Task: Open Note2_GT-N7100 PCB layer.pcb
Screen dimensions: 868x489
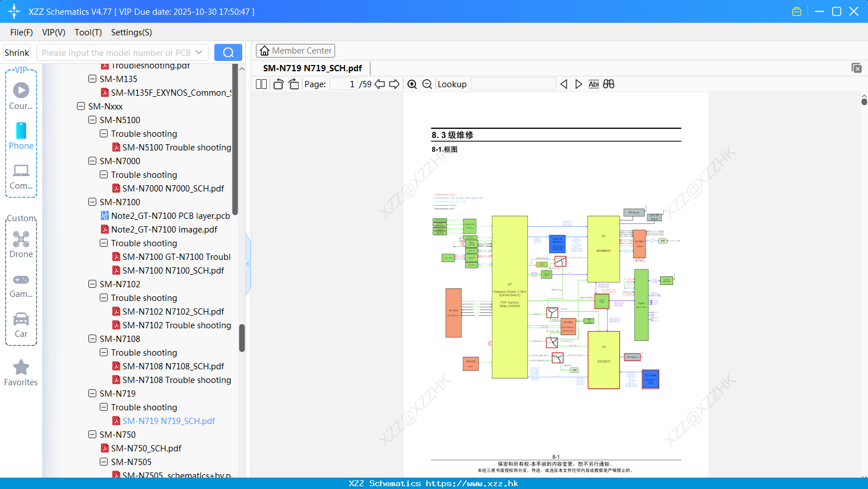Action: coord(170,215)
